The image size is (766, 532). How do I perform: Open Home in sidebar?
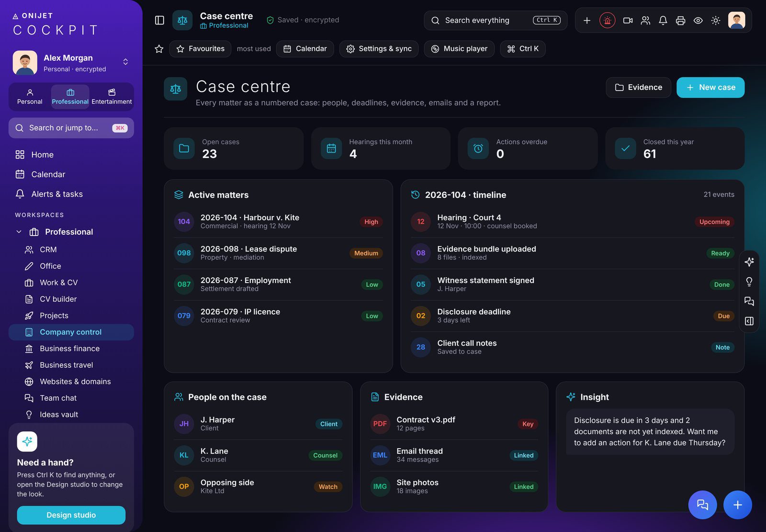pyautogui.click(x=71, y=155)
